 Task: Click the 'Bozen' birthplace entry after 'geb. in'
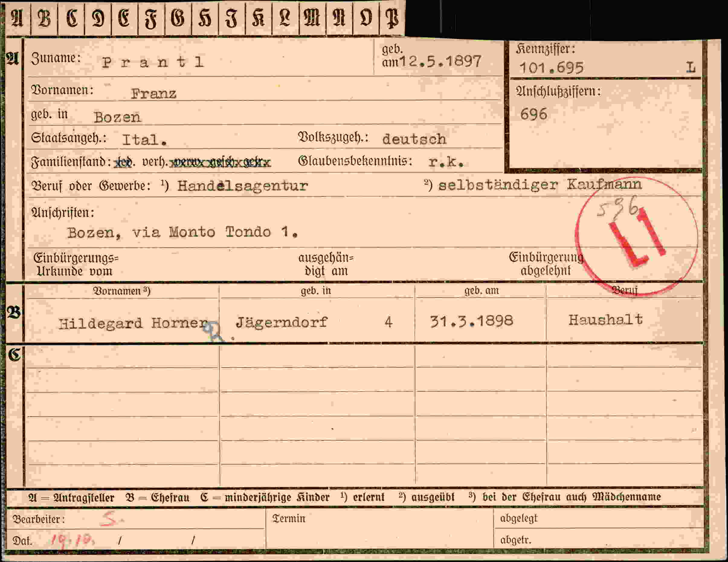[x=117, y=117]
